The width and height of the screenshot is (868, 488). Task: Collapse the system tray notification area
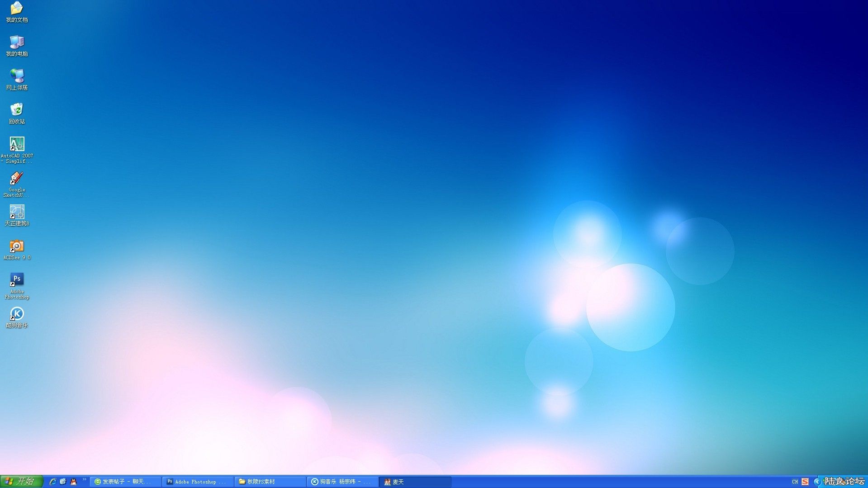pos(817,482)
